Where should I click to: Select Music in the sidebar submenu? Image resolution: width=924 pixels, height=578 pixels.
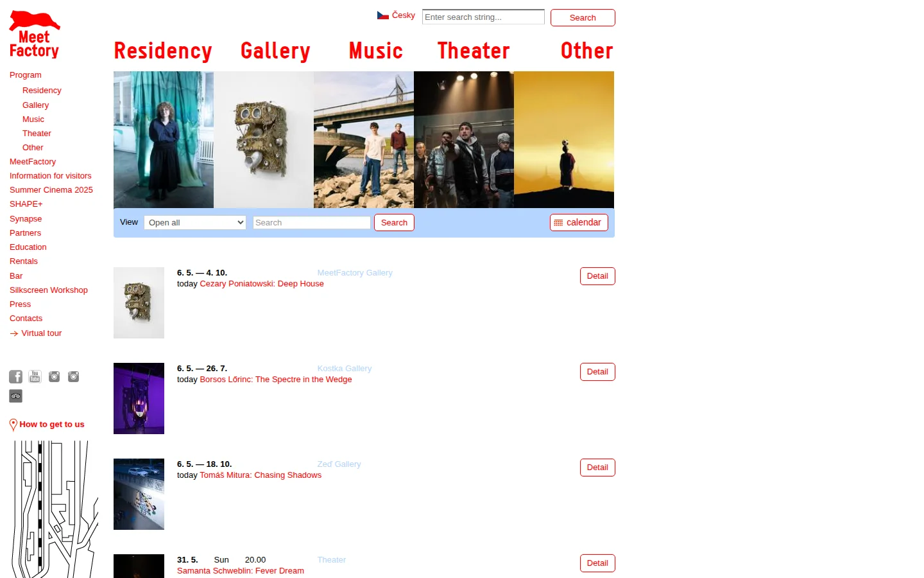tap(33, 119)
